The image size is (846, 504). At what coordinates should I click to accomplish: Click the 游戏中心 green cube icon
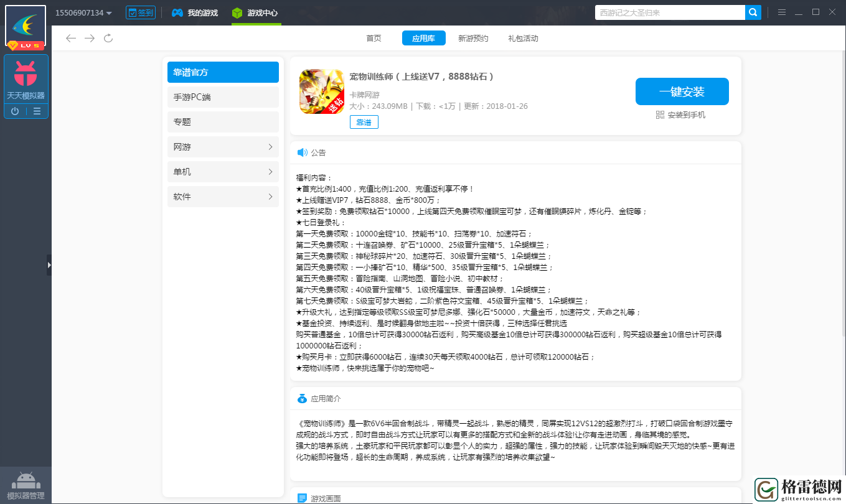point(237,12)
